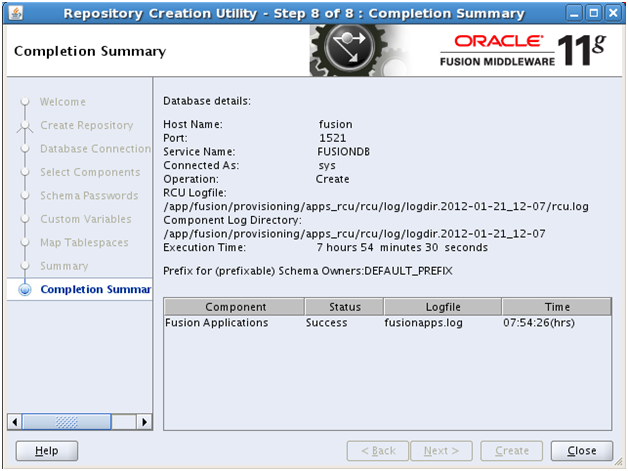The height and width of the screenshot is (471, 628).
Task: Click the active Completion Summary step bullet
Action: (25, 289)
